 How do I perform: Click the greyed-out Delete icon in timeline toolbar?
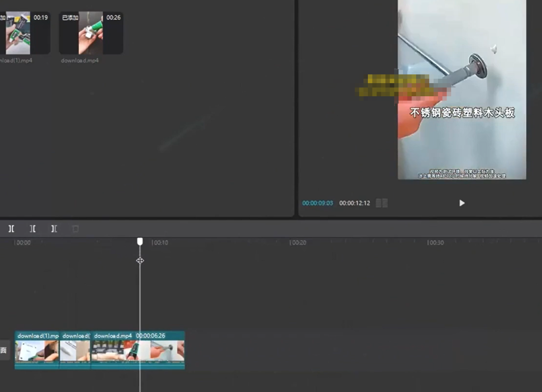76,229
